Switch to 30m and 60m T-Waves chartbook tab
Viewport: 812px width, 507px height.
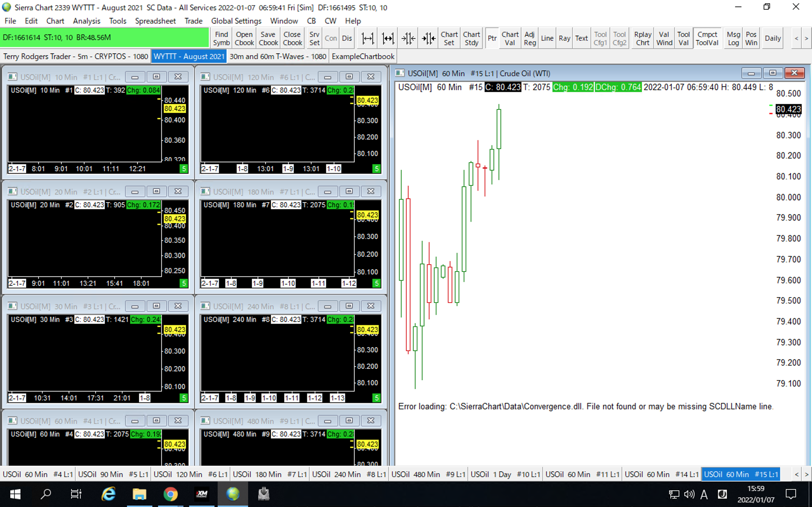point(278,56)
